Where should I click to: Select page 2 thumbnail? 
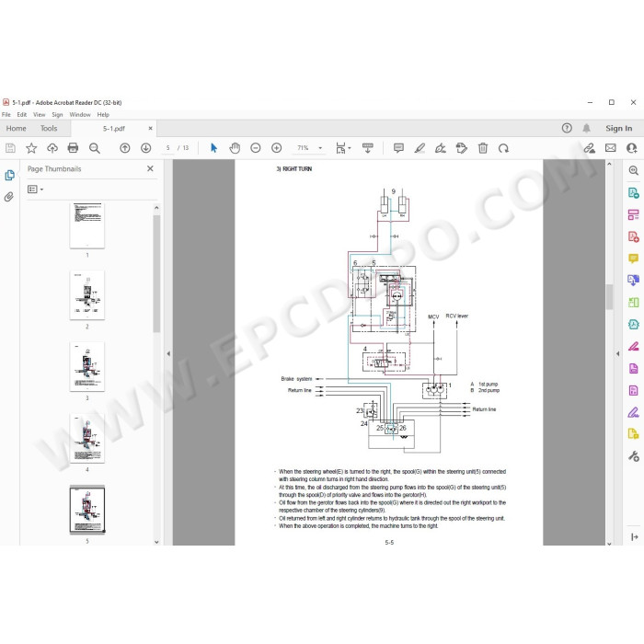coord(87,295)
